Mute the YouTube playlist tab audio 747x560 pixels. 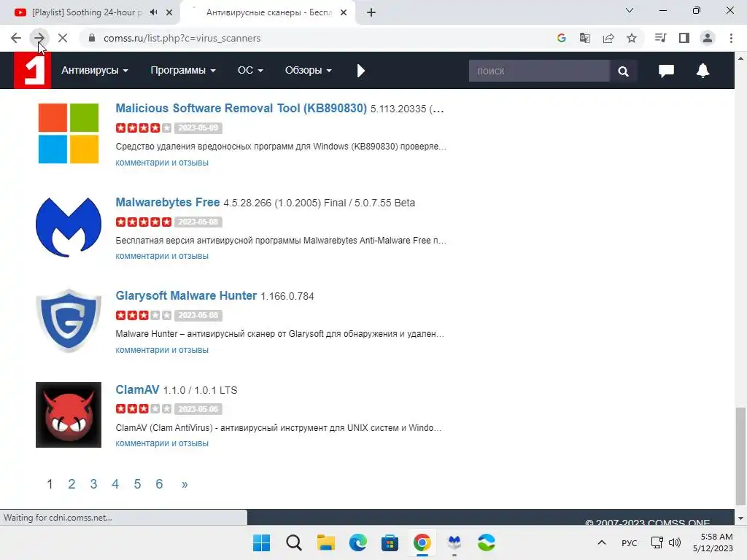tap(153, 12)
